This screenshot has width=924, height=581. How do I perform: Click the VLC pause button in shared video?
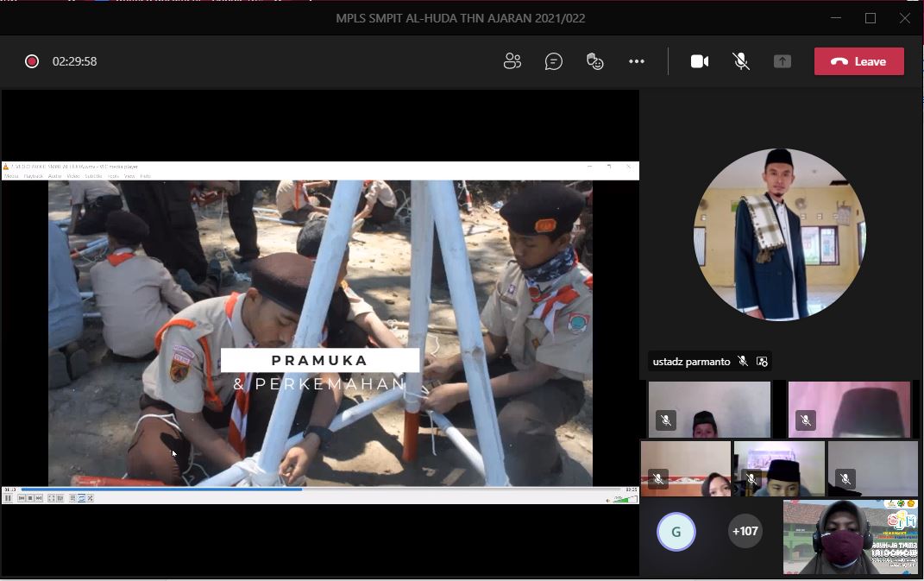coord(9,498)
